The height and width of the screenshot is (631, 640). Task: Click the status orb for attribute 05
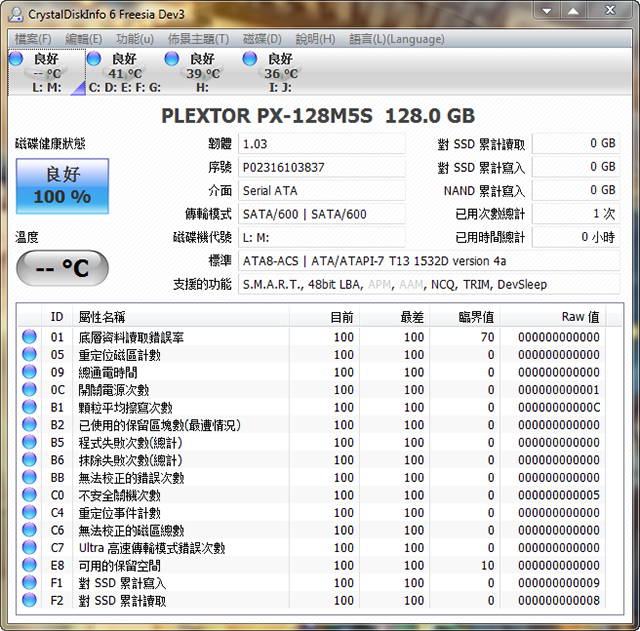(x=29, y=354)
